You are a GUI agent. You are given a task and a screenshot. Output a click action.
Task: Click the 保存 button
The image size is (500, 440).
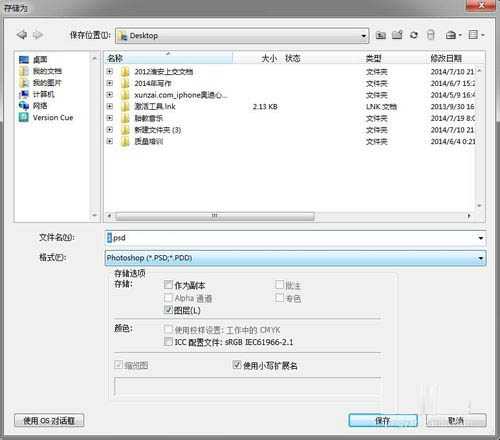(383, 420)
